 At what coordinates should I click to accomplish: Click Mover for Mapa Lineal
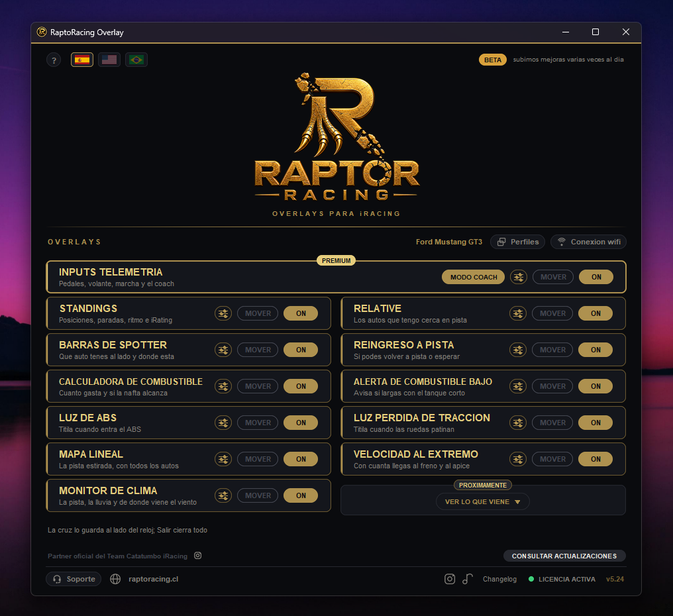tap(258, 459)
